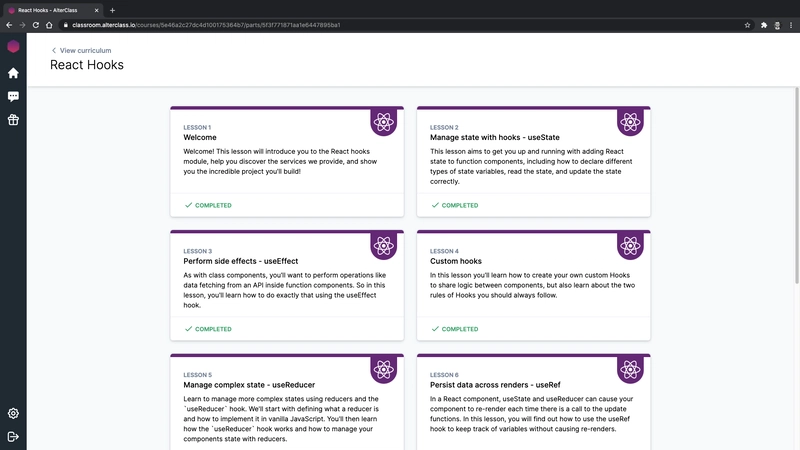Click the LESSON 3 label
Image resolution: width=800 pixels, height=450 pixels.
[197, 251]
